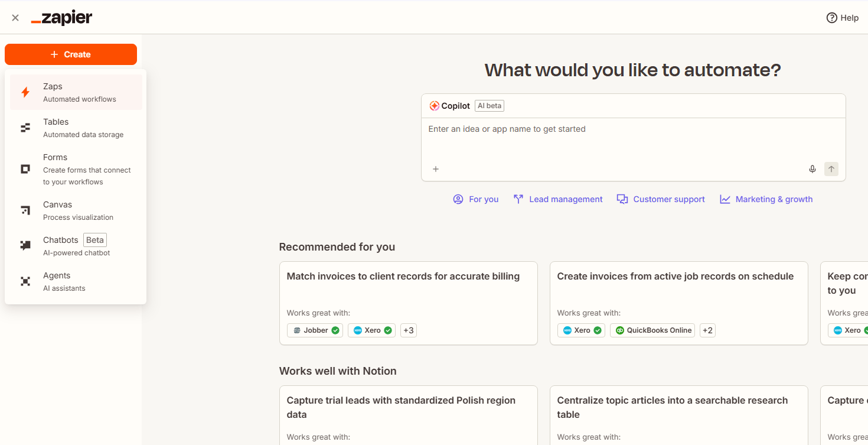Click the Canvas icon in menu

(x=25, y=210)
